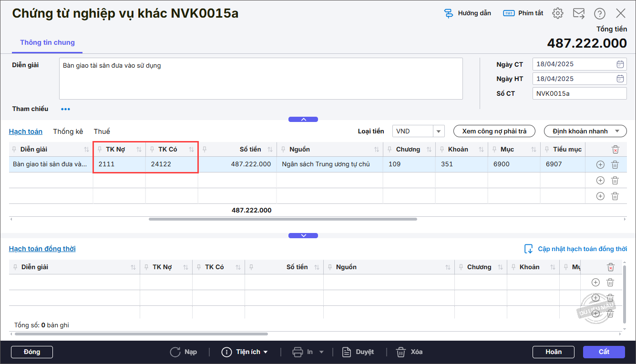Open Định khoản nhanh dropdown

pos(585,131)
